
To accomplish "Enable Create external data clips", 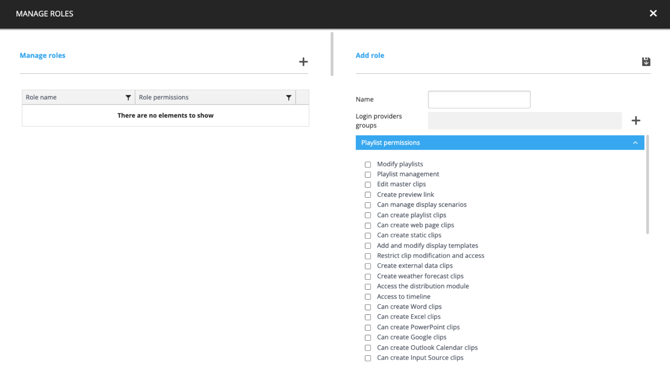I will point(367,266).
